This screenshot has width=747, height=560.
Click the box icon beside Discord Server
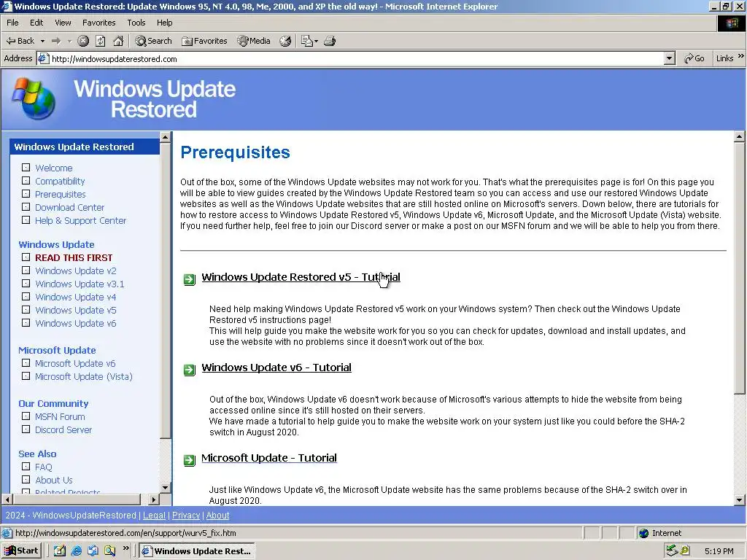point(26,429)
